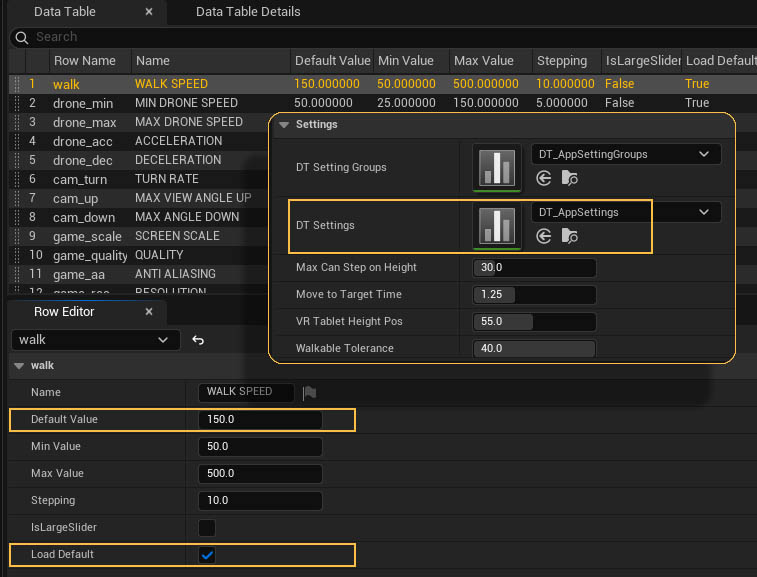Close the Data Table tab
Viewport: 757px width, 577px height.
click(x=149, y=12)
